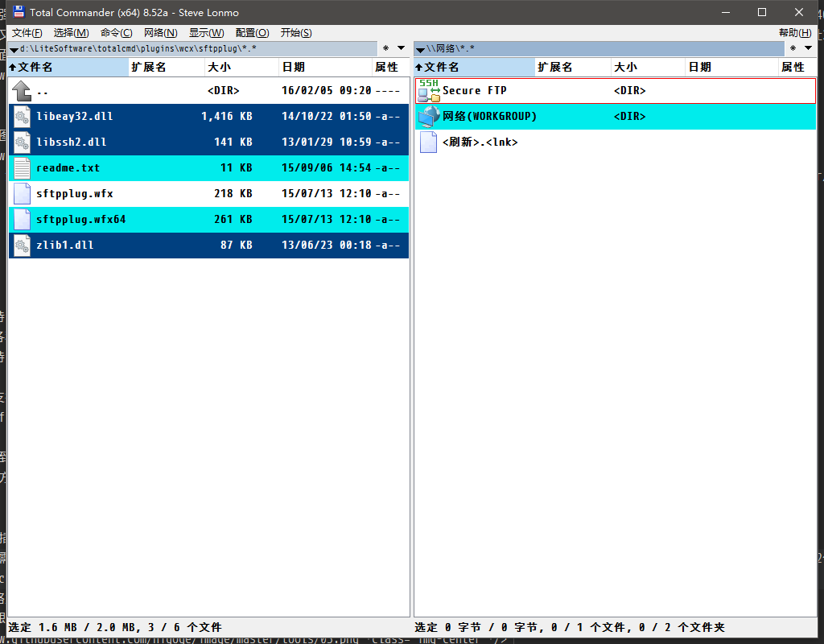
Task: Click the sftpplug.wfx64 blank file icon
Action: pos(22,219)
